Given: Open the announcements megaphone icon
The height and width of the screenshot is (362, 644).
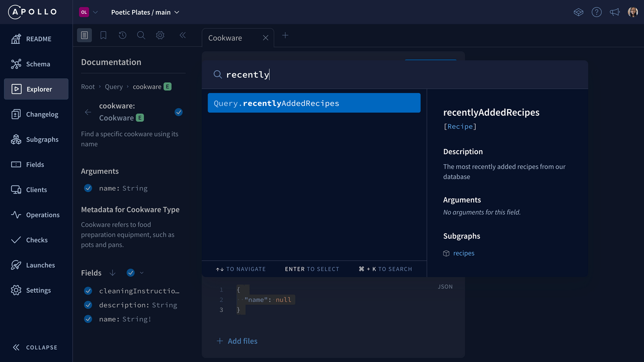Looking at the screenshot, I should [x=615, y=12].
